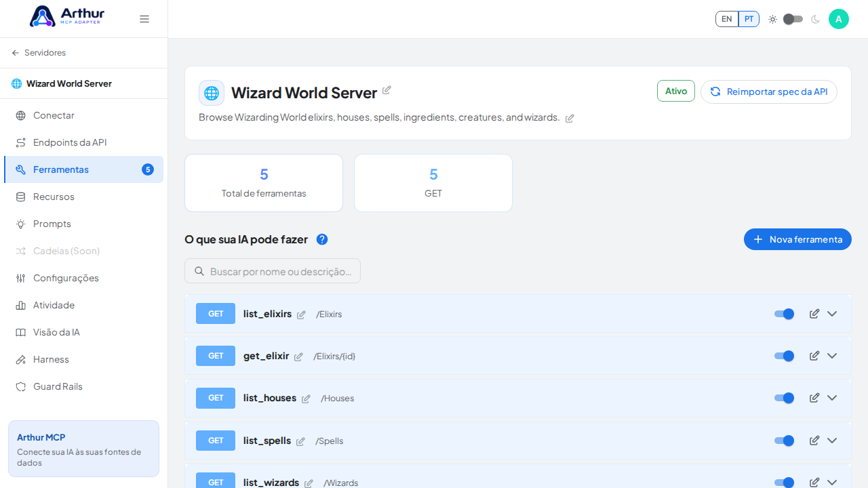Edit the server description
Image resolution: width=868 pixels, height=488 pixels.
click(570, 118)
